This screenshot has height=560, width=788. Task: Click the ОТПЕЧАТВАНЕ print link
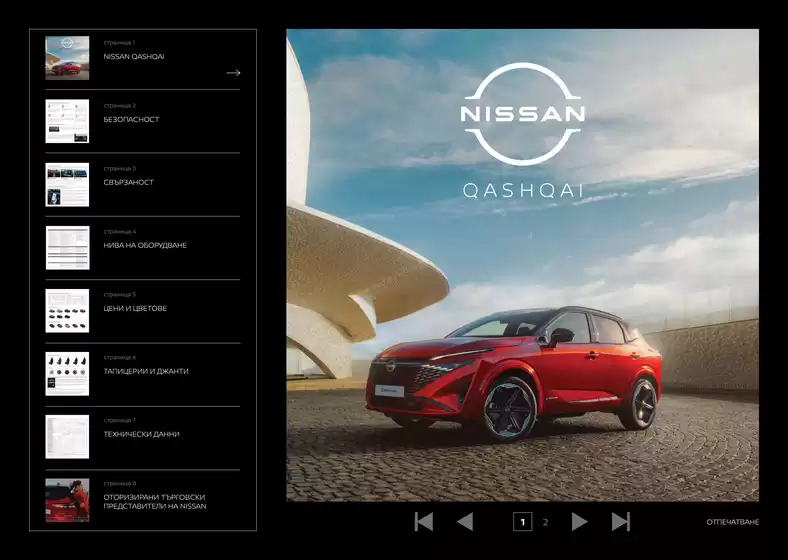tap(732, 522)
